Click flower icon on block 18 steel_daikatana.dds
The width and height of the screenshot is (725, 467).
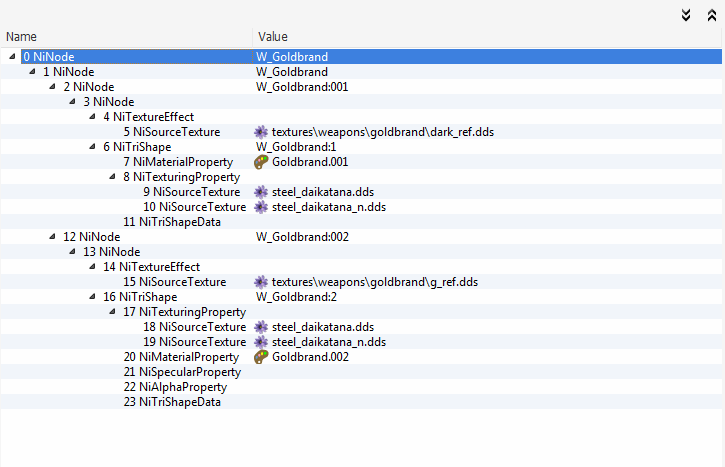click(262, 327)
